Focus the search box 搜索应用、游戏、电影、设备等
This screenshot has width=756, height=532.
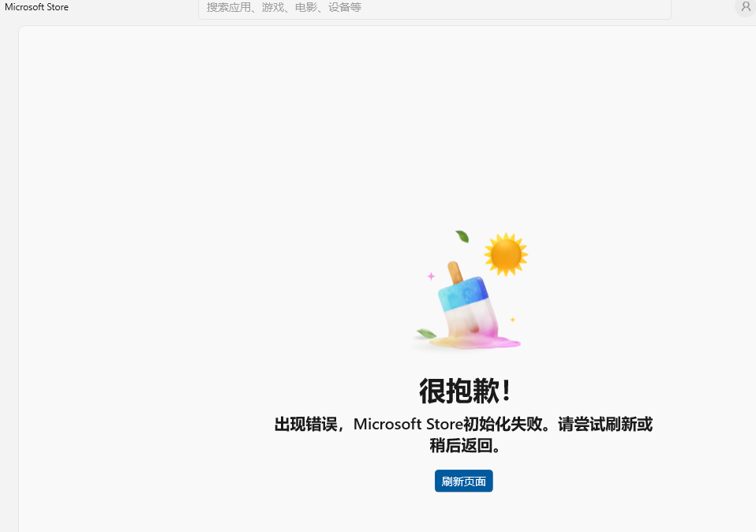tap(434, 8)
